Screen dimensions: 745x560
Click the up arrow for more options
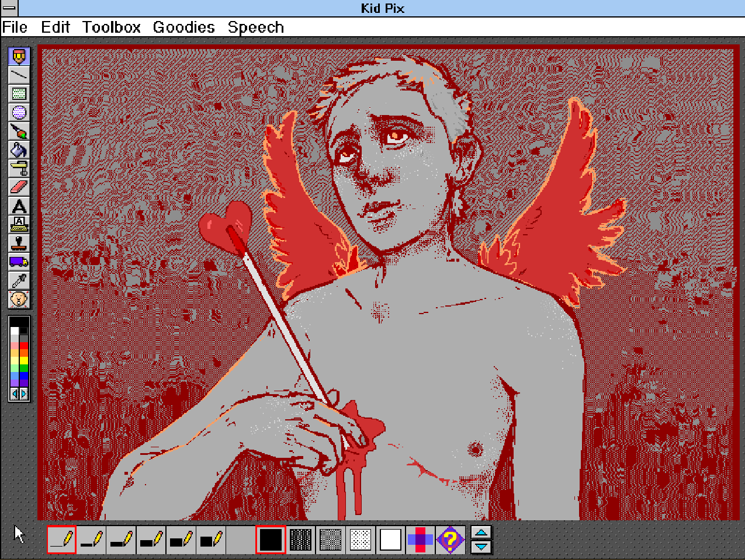481,533
